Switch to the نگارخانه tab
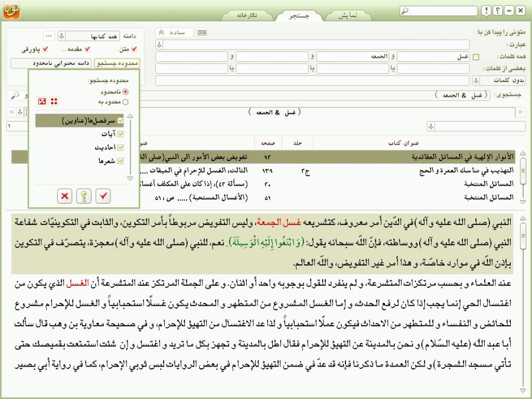The image size is (532, 399). coord(247,15)
